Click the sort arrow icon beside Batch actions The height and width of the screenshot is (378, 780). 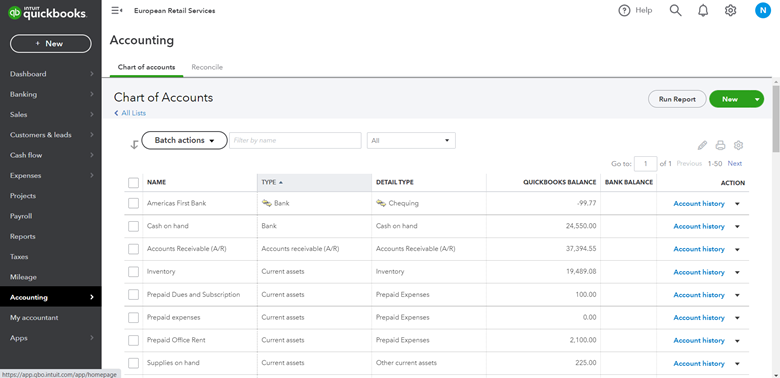(x=134, y=144)
